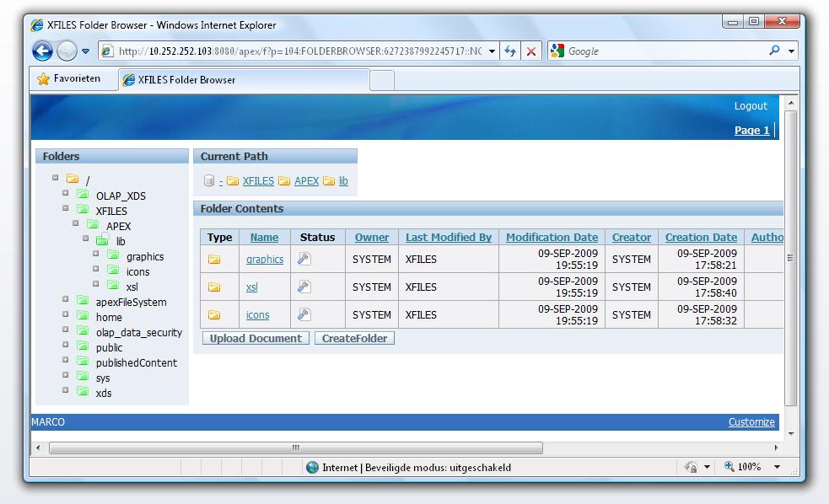Open the address bar history dropdown

[493, 51]
